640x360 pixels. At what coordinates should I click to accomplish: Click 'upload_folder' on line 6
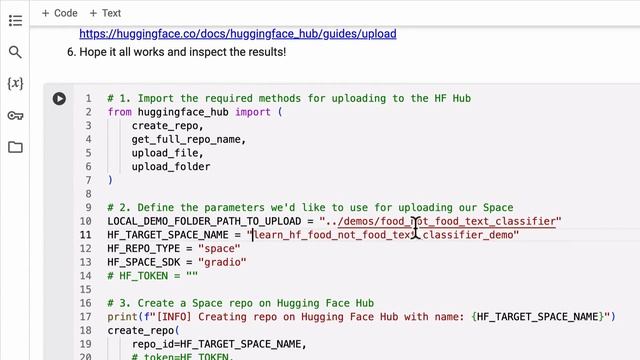(x=171, y=167)
